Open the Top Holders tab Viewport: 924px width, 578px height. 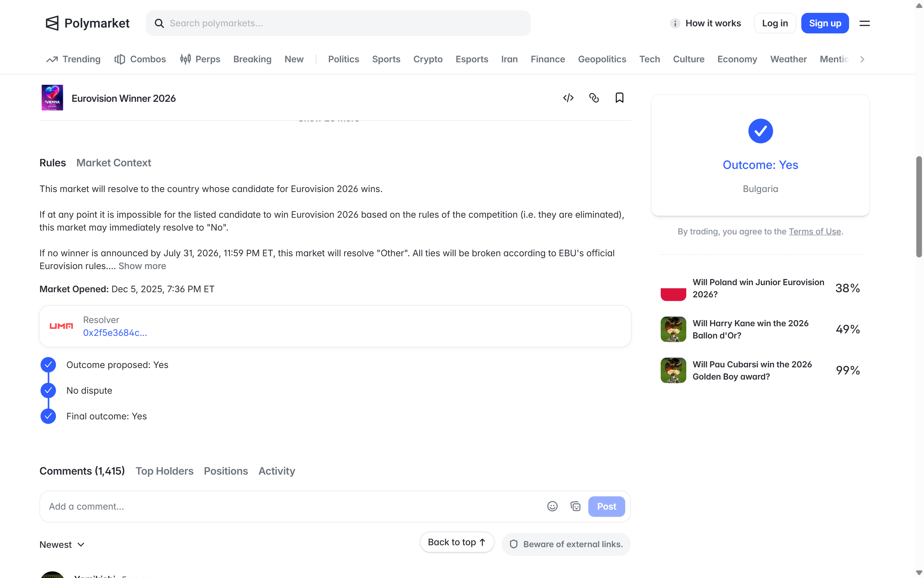tap(164, 471)
